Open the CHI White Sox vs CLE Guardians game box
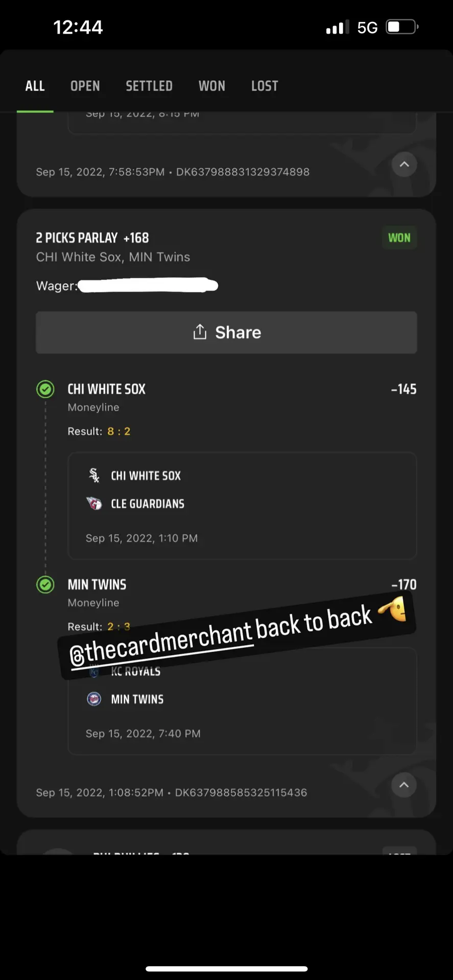 point(242,505)
